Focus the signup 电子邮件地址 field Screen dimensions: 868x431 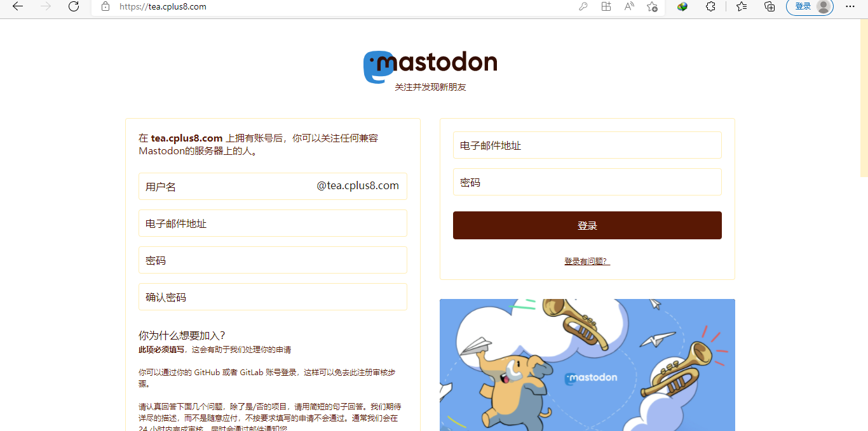[x=273, y=223]
